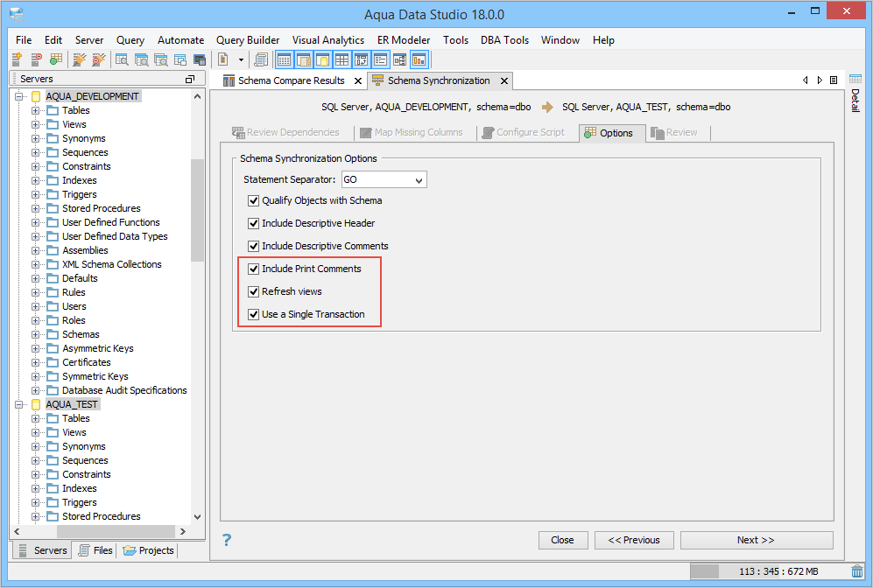Expand the Stored Procedures node under AQUA_DEVELOPMENT

[x=35, y=208]
